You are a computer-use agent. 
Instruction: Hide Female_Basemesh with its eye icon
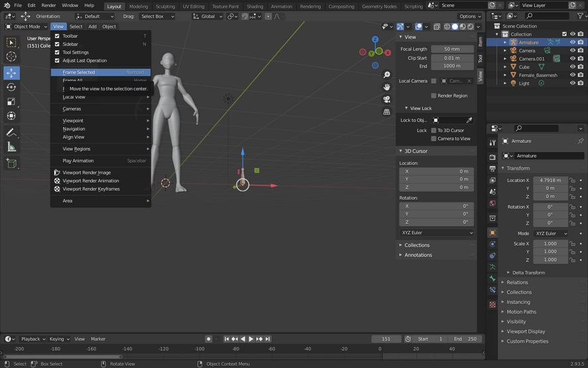[573, 75]
